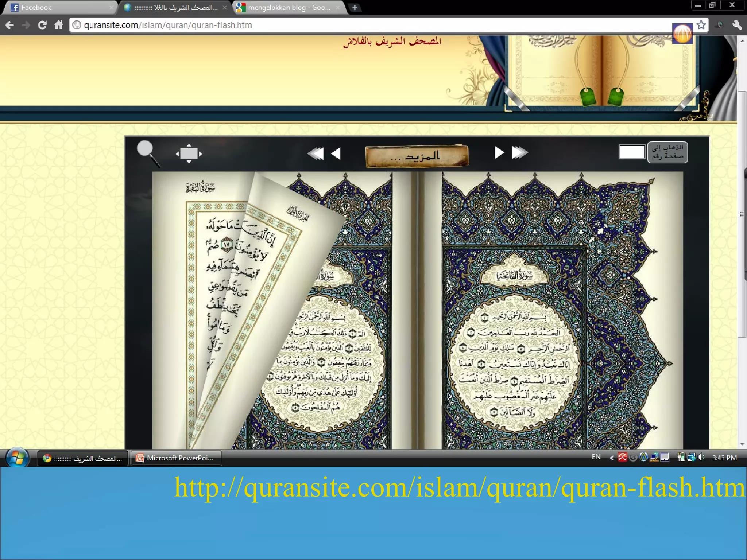Click the scrollbar down arrow

click(x=742, y=444)
